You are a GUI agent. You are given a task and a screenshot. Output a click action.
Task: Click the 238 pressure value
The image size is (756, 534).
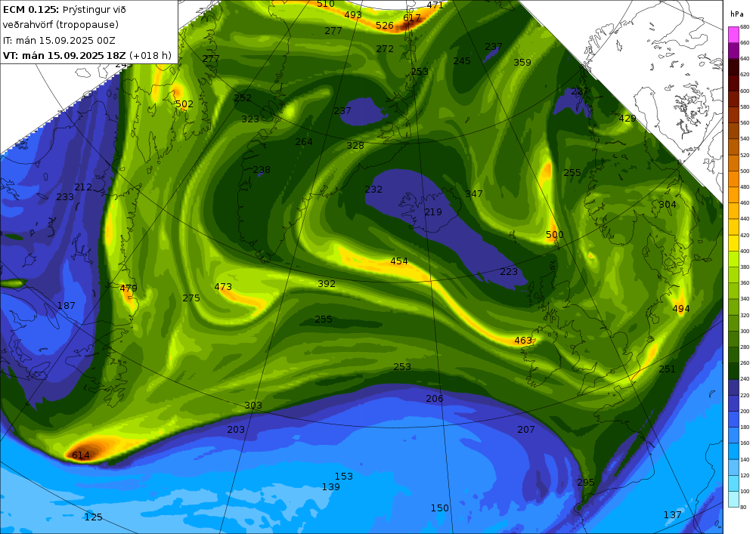click(x=262, y=170)
